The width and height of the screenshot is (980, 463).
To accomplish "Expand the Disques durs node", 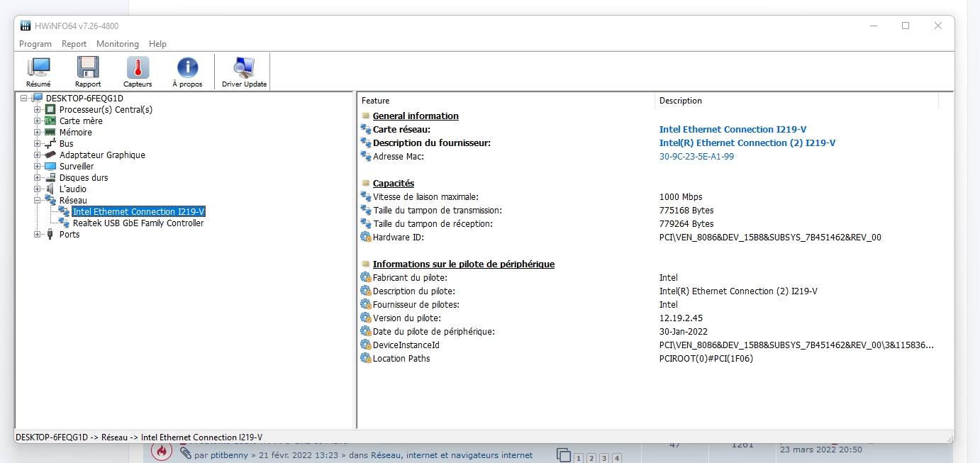I will click(38, 178).
